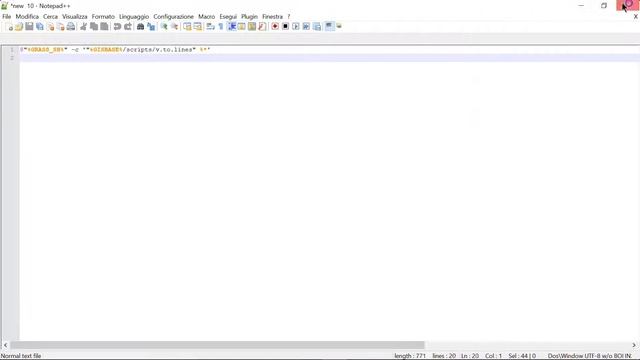Zoom out using the toolbar magnifier
Image resolution: width=640 pixels, height=360 pixels.
point(174,27)
